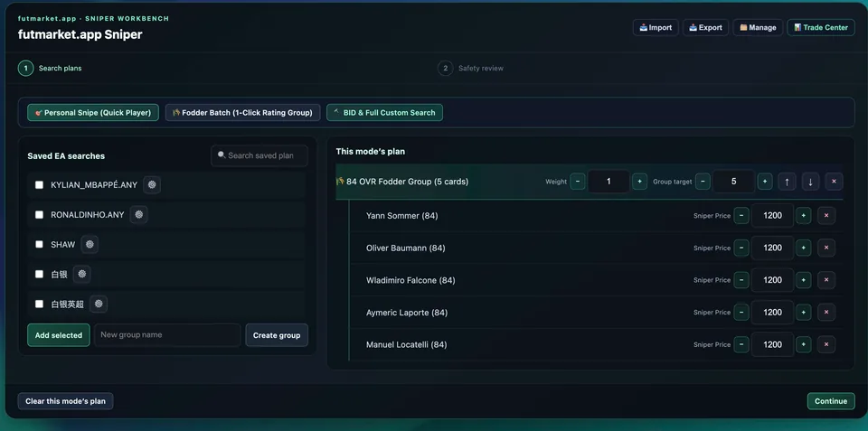Decrease the group Weight value
Screen dimensions: 868x431
coord(578,182)
